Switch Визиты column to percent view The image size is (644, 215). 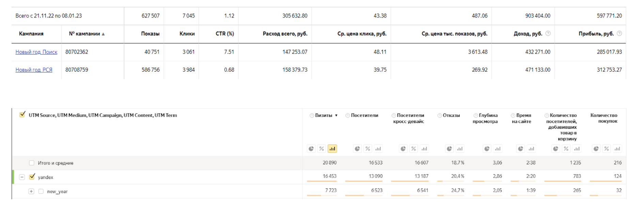click(321, 149)
